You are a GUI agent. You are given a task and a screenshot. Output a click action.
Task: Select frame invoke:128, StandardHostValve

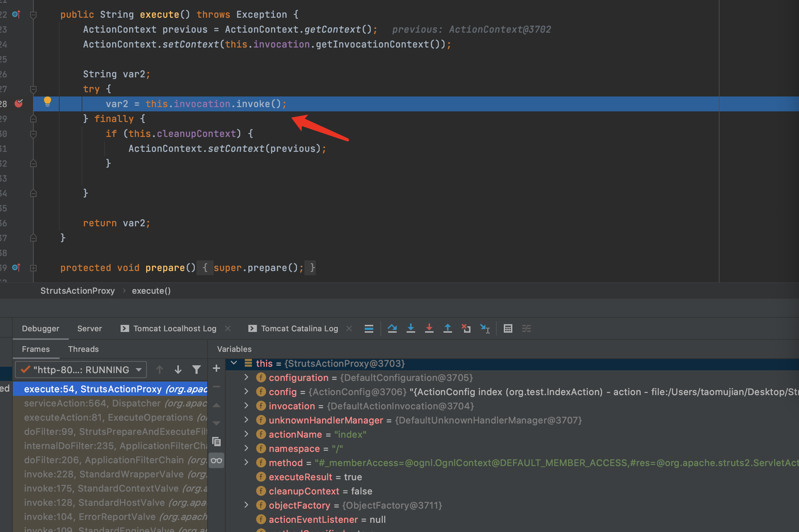coord(110,502)
